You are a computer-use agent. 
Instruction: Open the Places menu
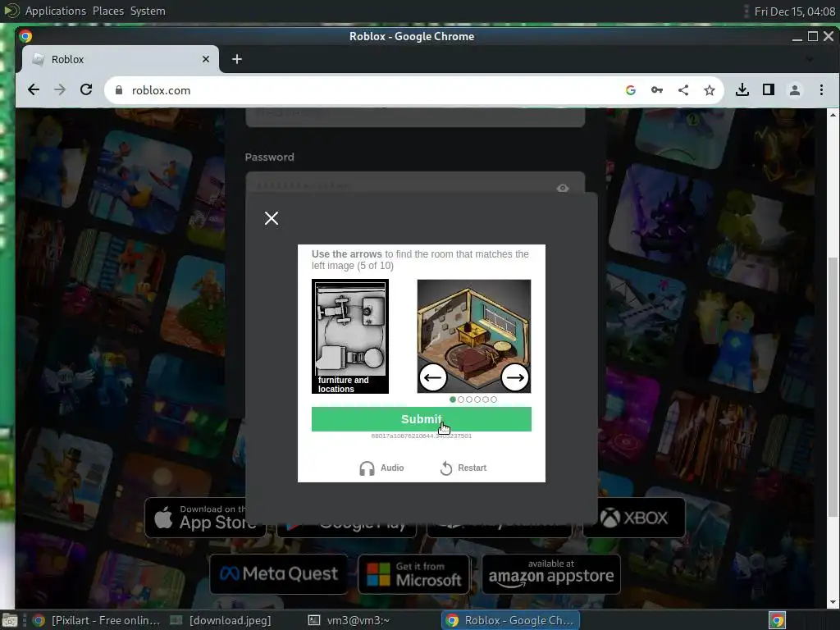(x=108, y=11)
